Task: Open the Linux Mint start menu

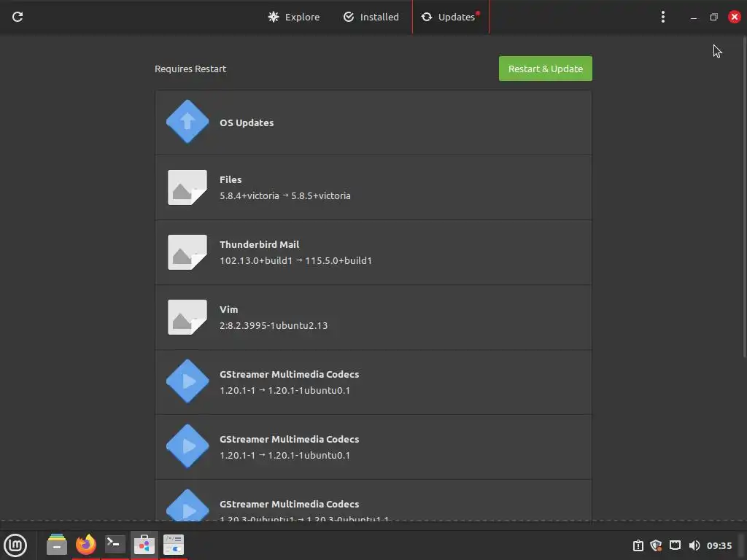Action: pos(15,545)
